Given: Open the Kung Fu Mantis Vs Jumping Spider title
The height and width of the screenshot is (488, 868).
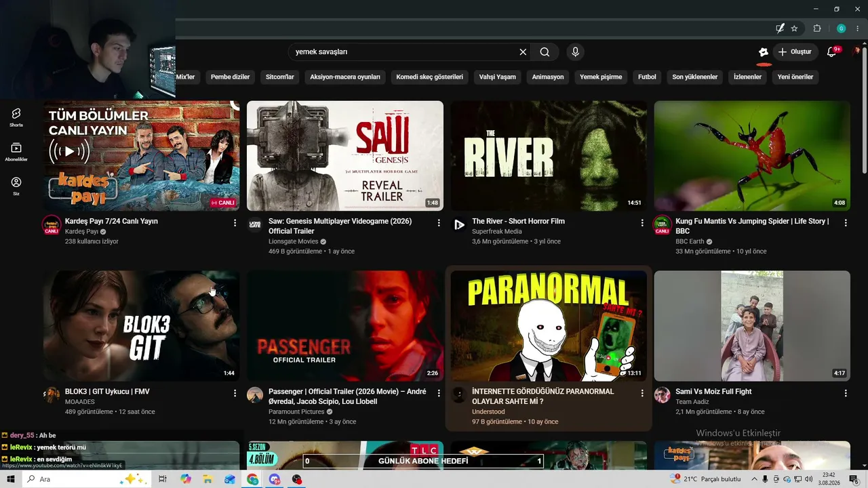Looking at the screenshot, I should [752, 226].
